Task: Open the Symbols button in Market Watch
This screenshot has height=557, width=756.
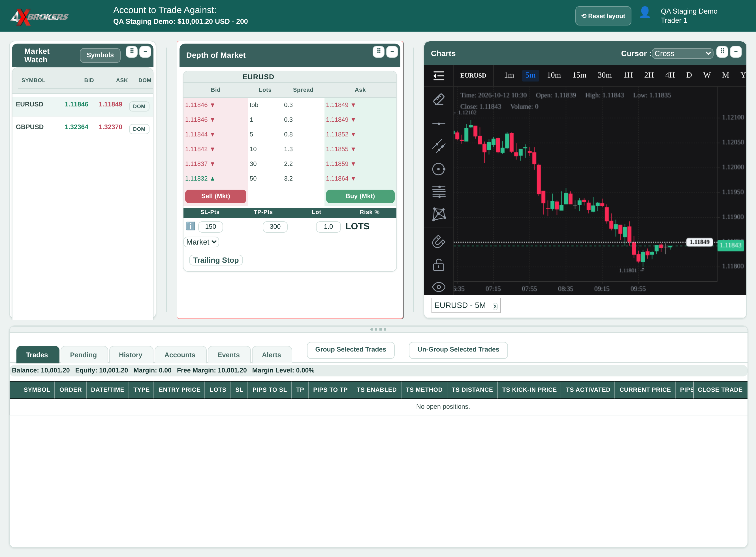Action: click(x=100, y=55)
